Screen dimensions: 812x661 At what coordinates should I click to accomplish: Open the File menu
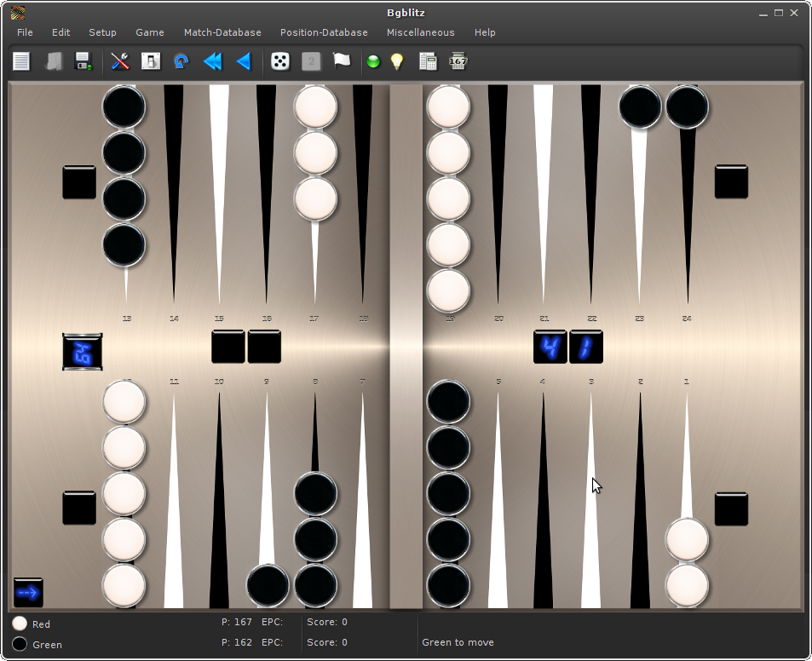[x=25, y=32]
